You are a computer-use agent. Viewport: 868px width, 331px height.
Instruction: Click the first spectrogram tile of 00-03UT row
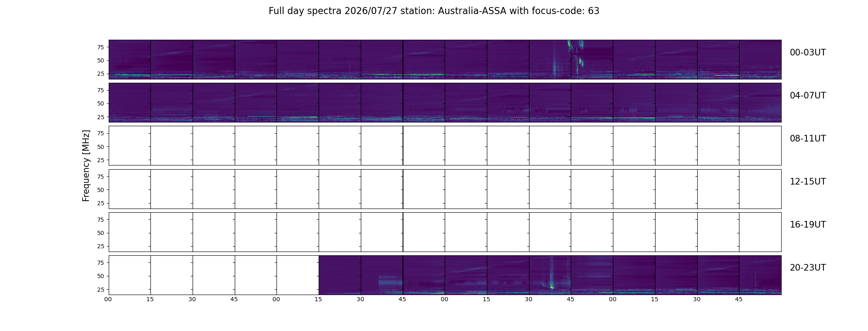click(x=130, y=60)
